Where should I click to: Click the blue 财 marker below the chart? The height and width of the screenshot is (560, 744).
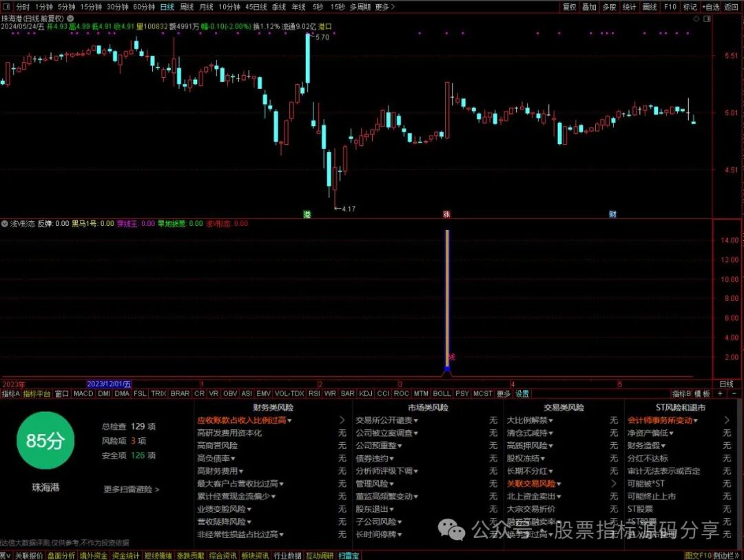[612, 214]
